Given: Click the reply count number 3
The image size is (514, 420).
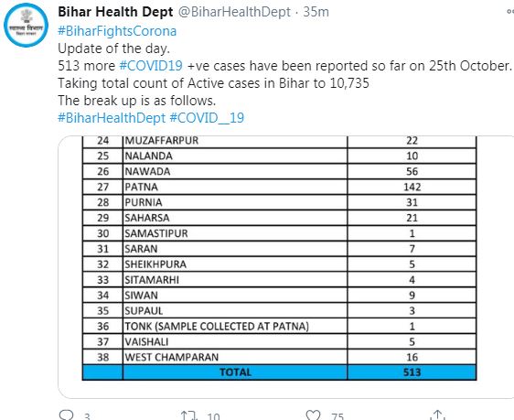Looking at the screenshot, I should coord(87,416).
